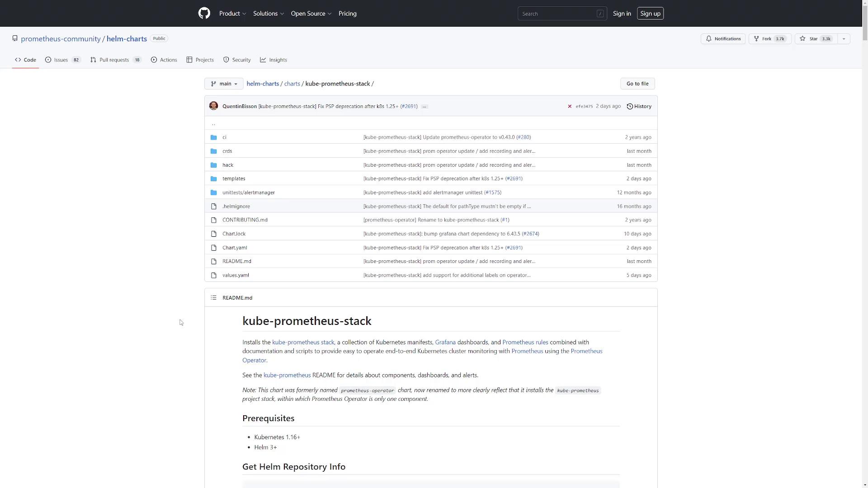Click the README table of contents icon
Viewport: 868px width, 488px height.
(213, 298)
